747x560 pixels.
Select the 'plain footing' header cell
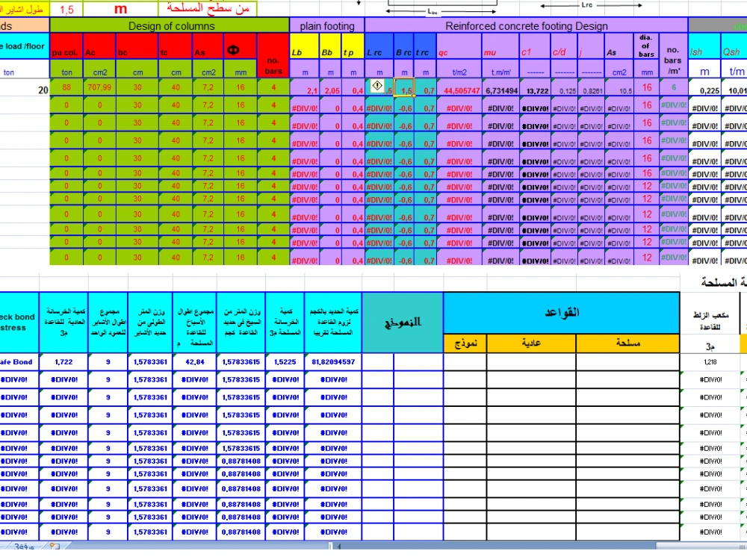[327, 25]
